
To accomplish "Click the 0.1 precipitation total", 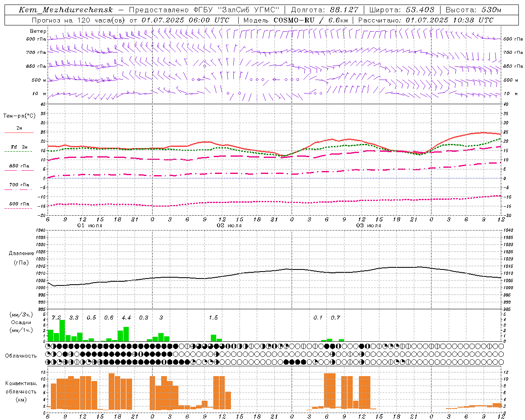I will point(318,317).
